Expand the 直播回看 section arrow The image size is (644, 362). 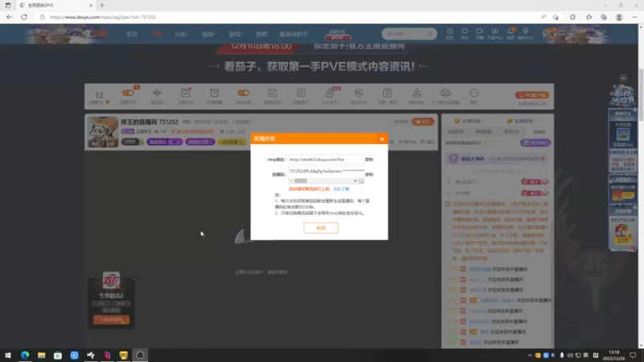(536, 121)
